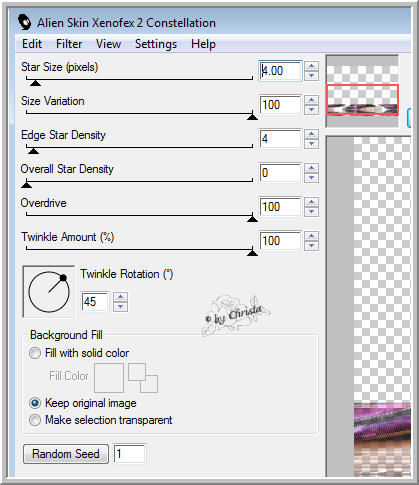Open the Filter menu
The height and width of the screenshot is (485, 419).
point(69,44)
